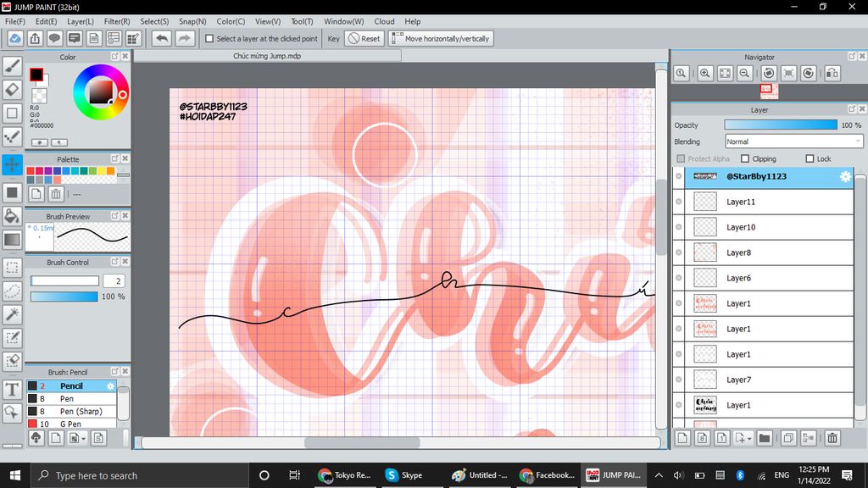The height and width of the screenshot is (488, 868).
Task: Click the Reset button
Action: 364,39
